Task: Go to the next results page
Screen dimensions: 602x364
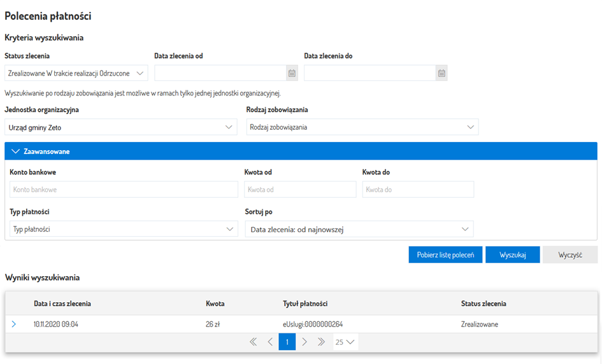Action: tap(305, 342)
